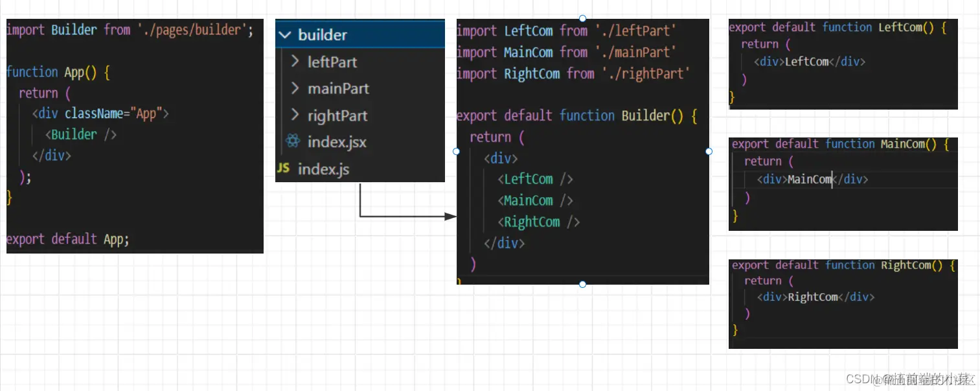The image size is (980, 391).
Task: Click "export default function RightCom() {" line
Action: click(x=844, y=265)
